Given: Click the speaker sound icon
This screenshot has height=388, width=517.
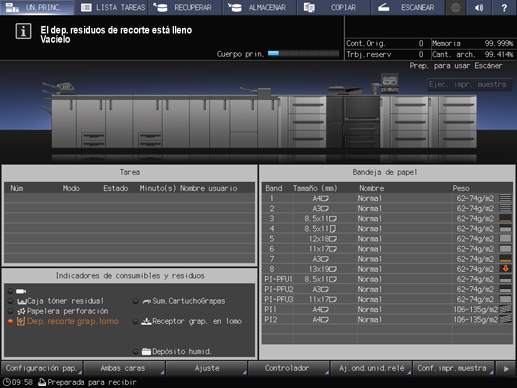Looking at the screenshot, I should tap(479, 7).
